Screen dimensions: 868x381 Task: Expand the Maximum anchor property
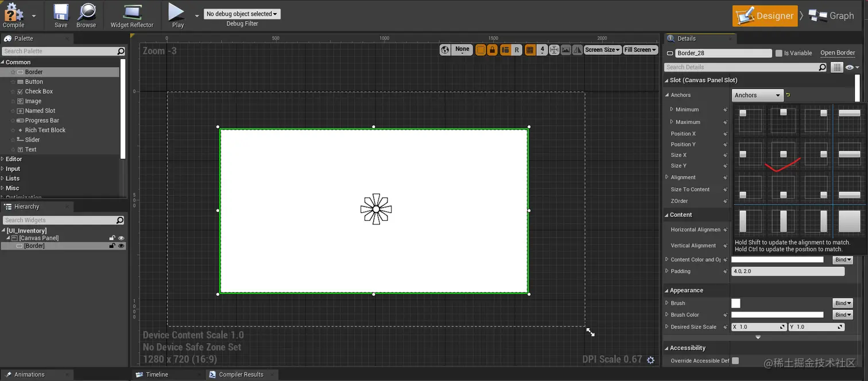672,122
